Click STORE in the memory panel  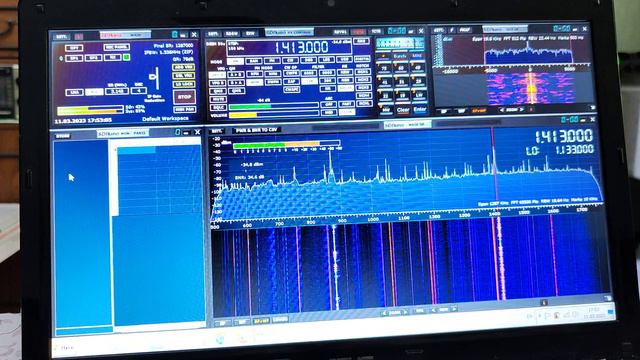tap(62, 136)
